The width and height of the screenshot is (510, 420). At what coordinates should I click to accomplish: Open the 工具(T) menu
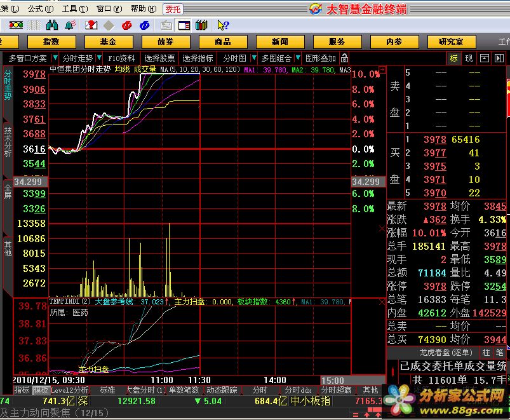click(75, 9)
